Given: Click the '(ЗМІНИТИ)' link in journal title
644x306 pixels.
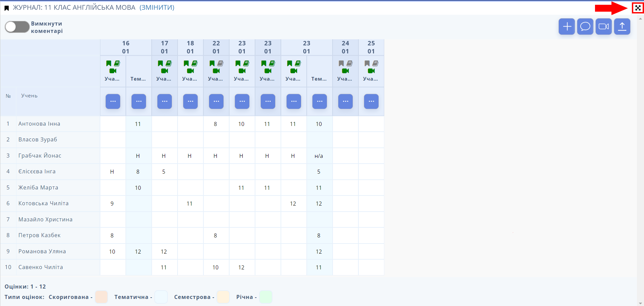Looking at the screenshot, I should [157, 7].
